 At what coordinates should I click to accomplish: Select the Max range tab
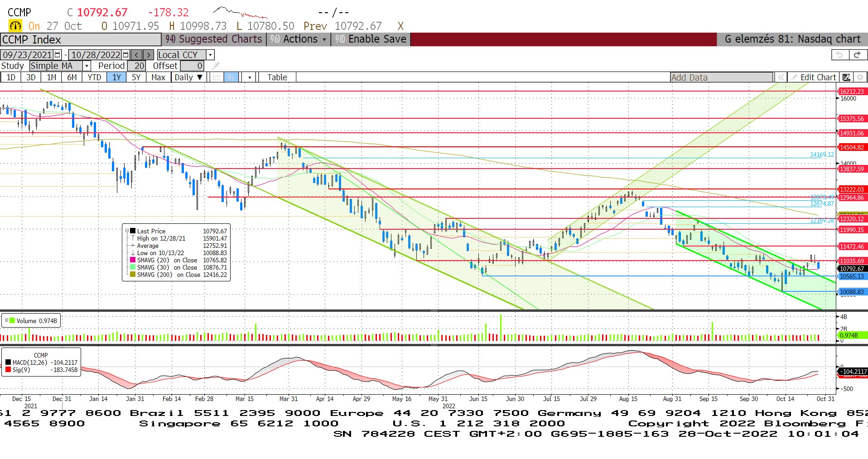(158, 77)
